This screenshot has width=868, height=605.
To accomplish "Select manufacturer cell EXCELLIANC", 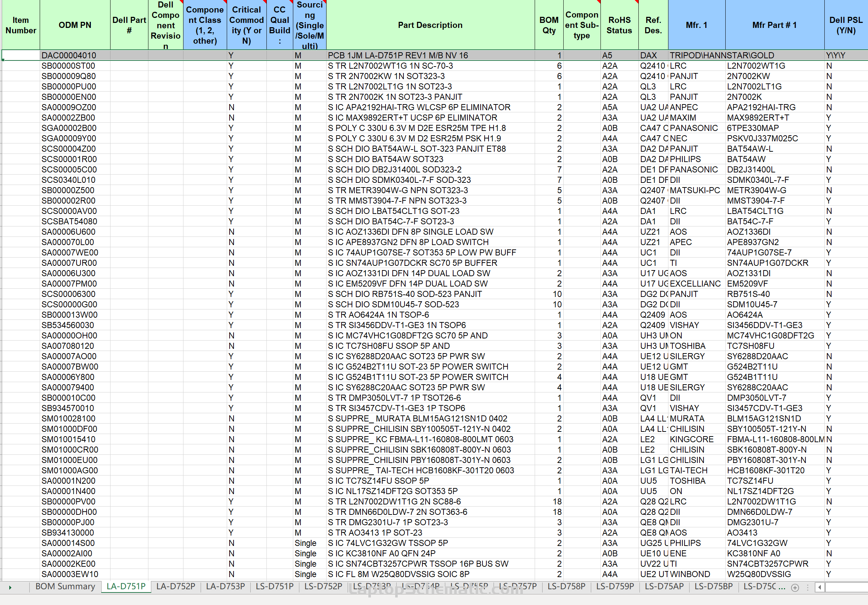I will pyautogui.click(x=697, y=284).
